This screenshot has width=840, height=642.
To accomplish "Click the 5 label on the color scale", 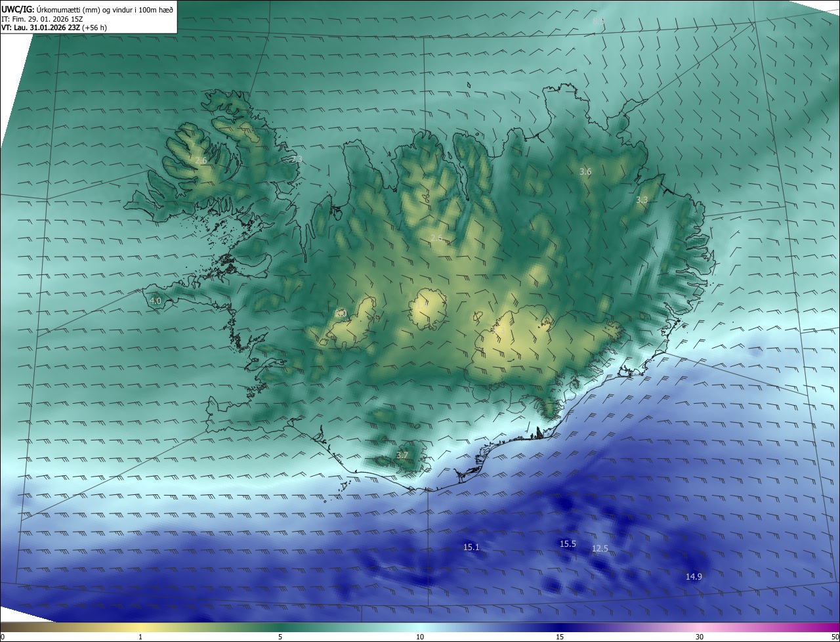I will [280, 637].
